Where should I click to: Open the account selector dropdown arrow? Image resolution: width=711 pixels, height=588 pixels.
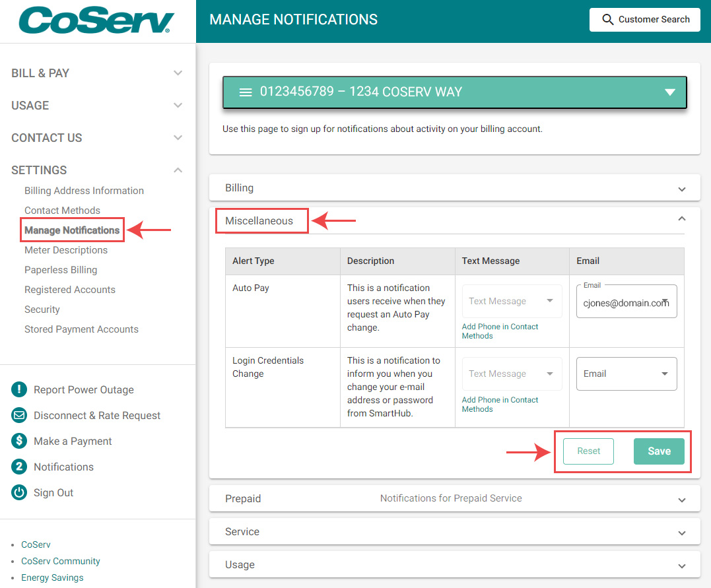coord(669,92)
